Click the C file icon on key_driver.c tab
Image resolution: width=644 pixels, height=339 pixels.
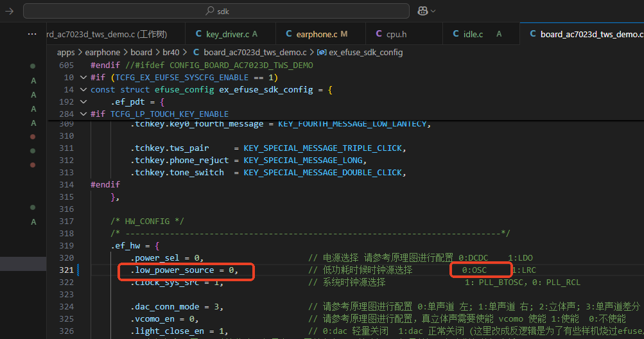coord(198,34)
